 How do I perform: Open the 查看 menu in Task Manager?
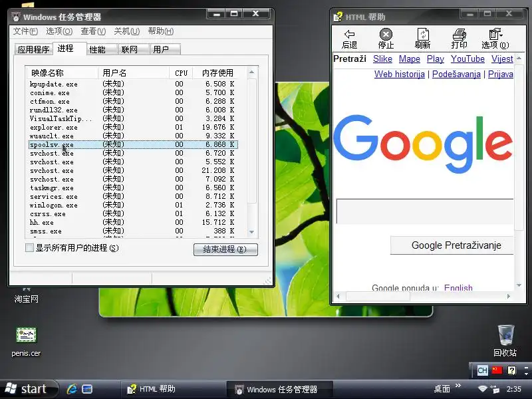pyautogui.click(x=93, y=31)
